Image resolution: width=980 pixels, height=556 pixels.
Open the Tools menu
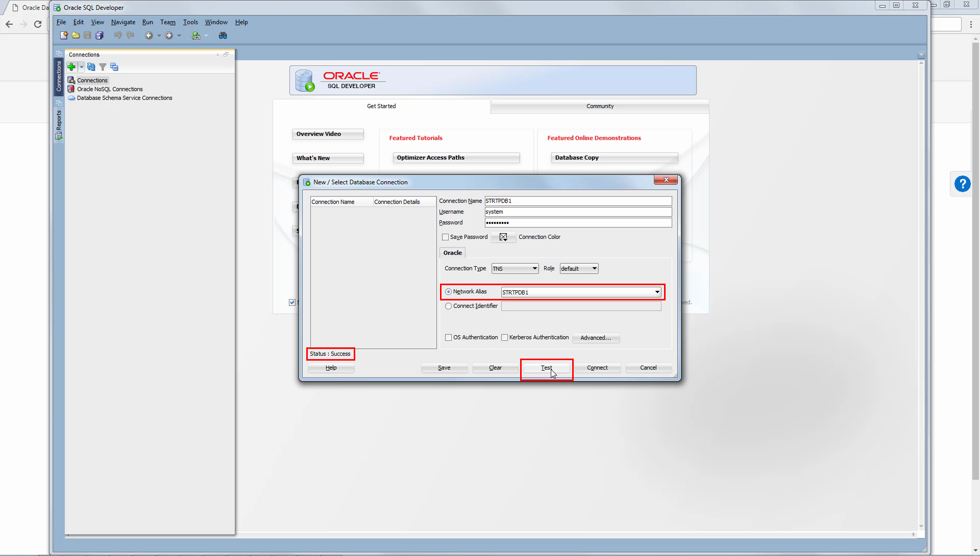(x=190, y=22)
